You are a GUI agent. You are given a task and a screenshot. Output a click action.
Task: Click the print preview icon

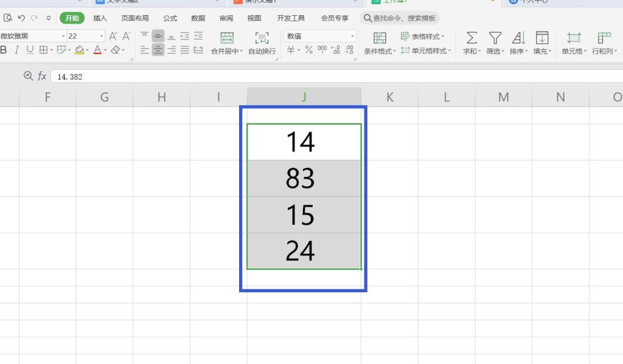[x=7, y=18]
